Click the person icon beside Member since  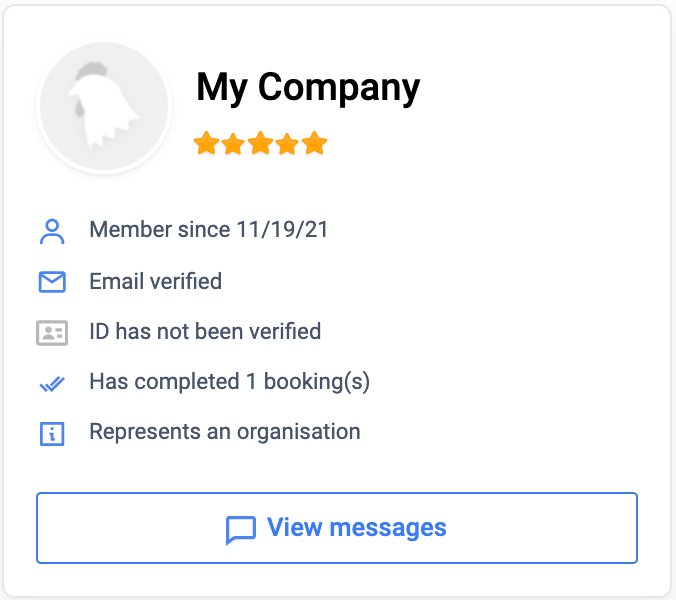pyautogui.click(x=51, y=231)
